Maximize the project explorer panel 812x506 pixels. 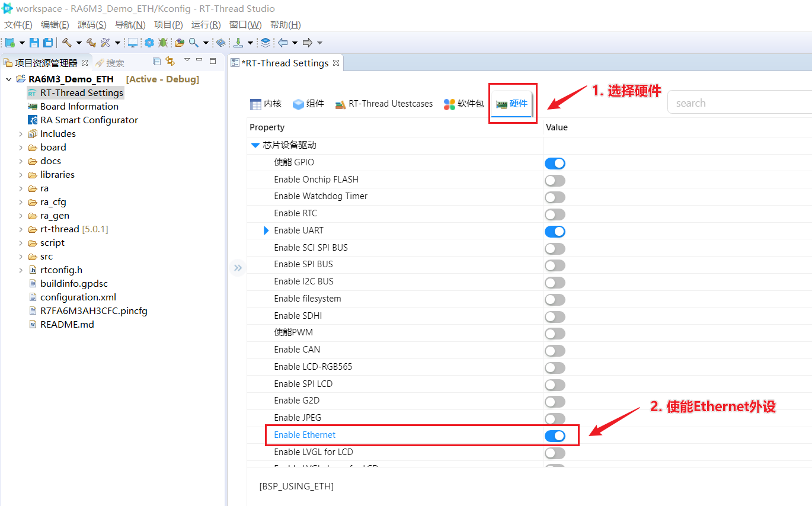(213, 60)
